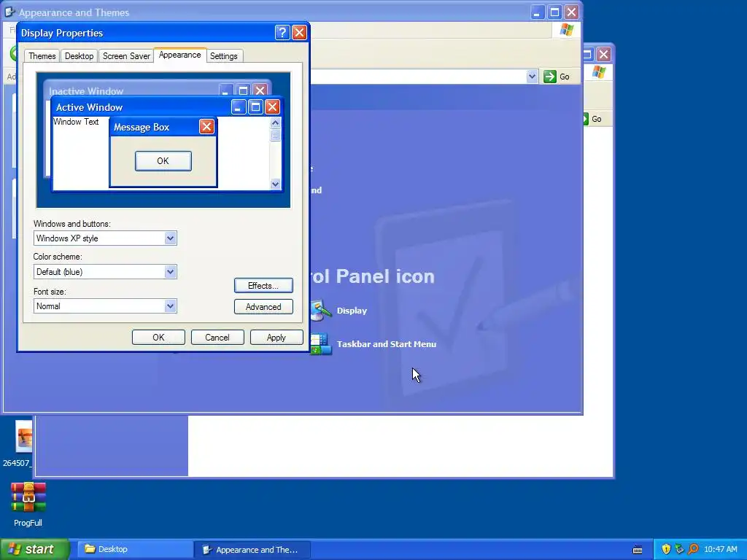Click the safely remove hardware tray icon

[x=679, y=550]
